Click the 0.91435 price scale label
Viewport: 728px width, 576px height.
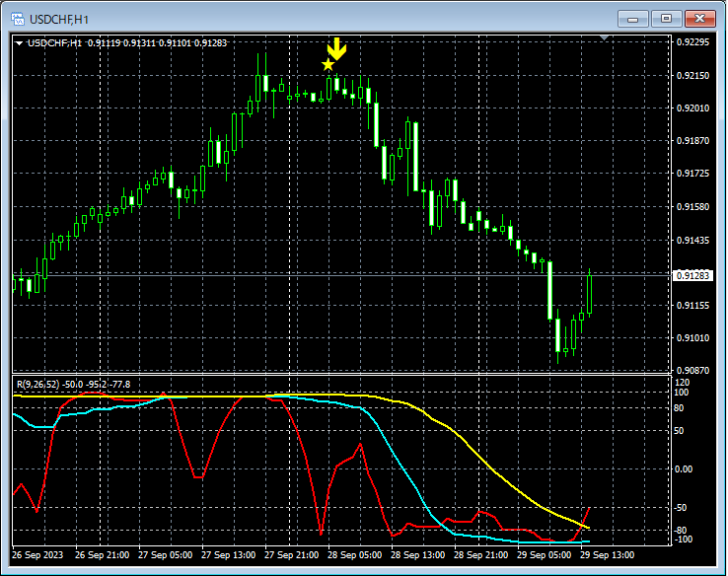(x=692, y=240)
